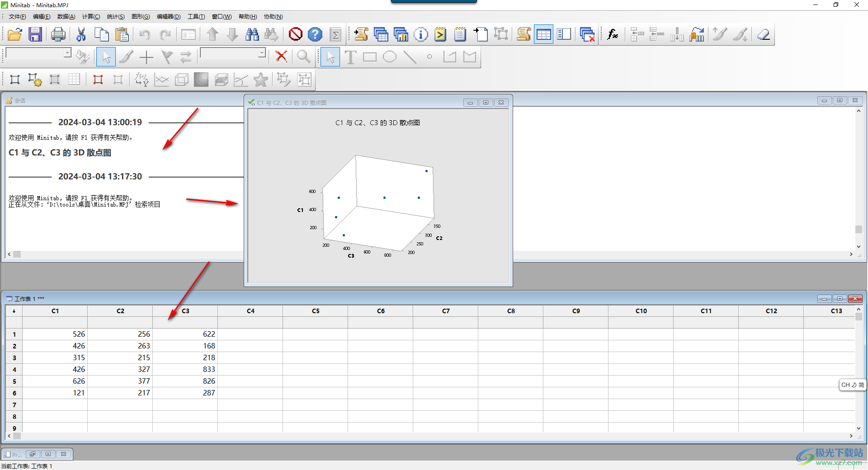This screenshot has width=868, height=470.
Task: Minimize the session window
Action: tap(824, 100)
